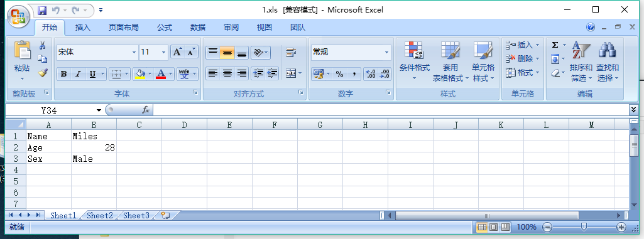Open the text orientation options
644x239 pixels.
[x=260, y=53]
